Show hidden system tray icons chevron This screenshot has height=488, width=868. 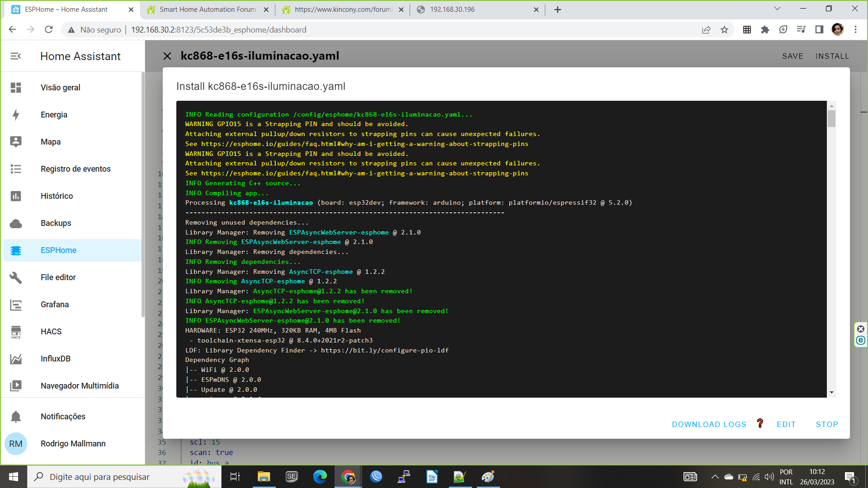[715, 477]
